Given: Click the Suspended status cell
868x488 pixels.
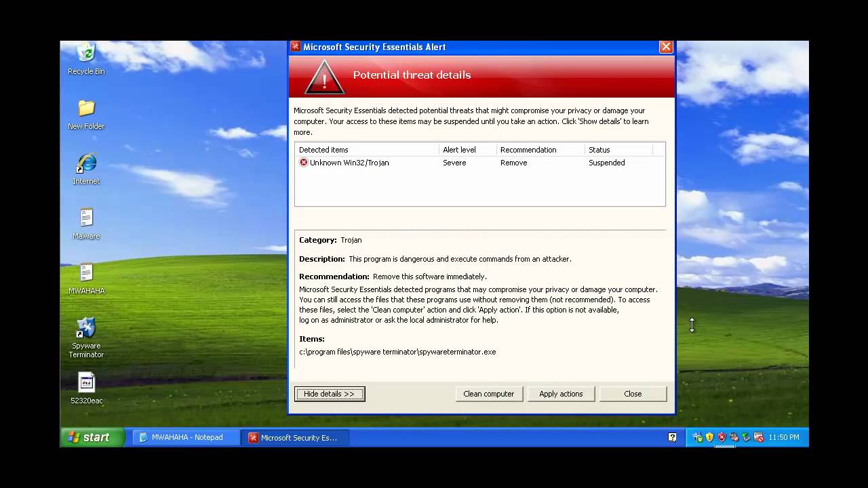Looking at the screenshot, I should (607, 163).
